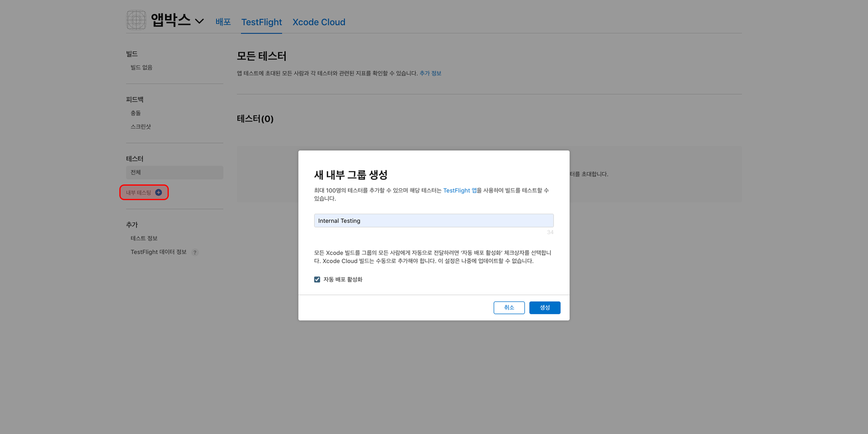Switch to the TestFlight tab
Screen dimensions: 868x434
[262, 22]
